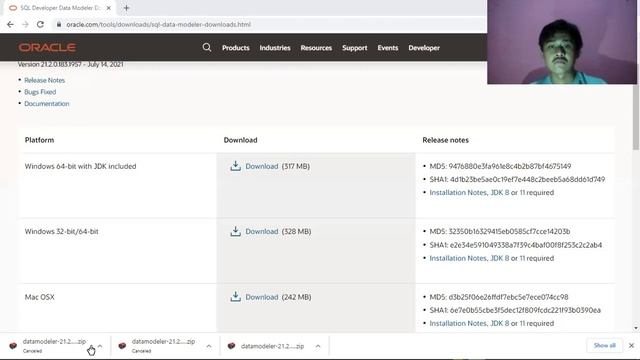This screenshot has width=640, height=360.
Task: Open the Resources menu
Action: tap(316, 48)
